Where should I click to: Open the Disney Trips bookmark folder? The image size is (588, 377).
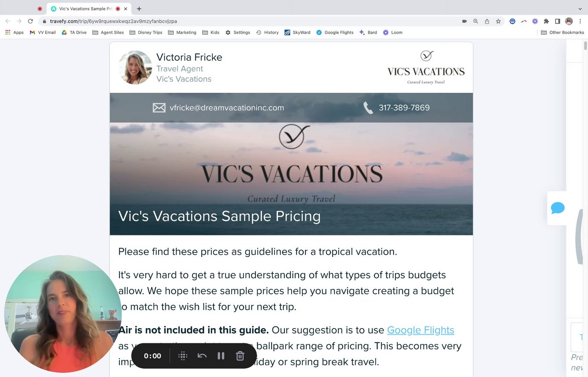(x=146, y=33)
